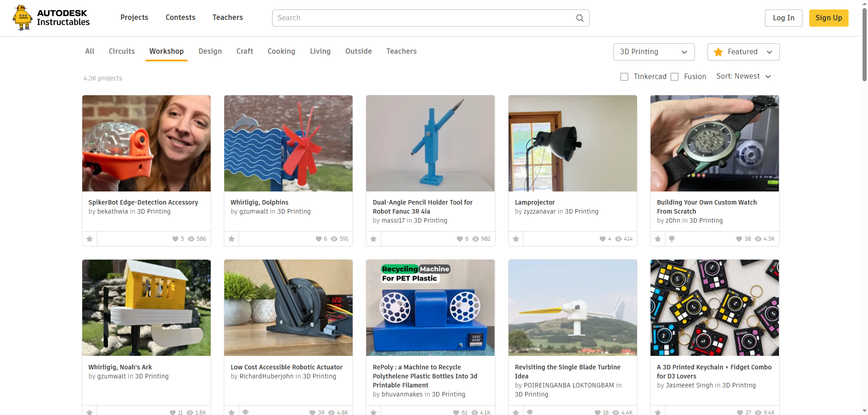Enable the Tinkercad filter checkbox

point(624,77)
